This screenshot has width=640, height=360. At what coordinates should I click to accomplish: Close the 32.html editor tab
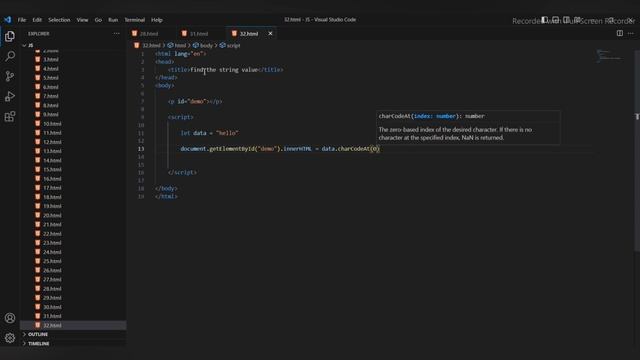click(270, 33)
